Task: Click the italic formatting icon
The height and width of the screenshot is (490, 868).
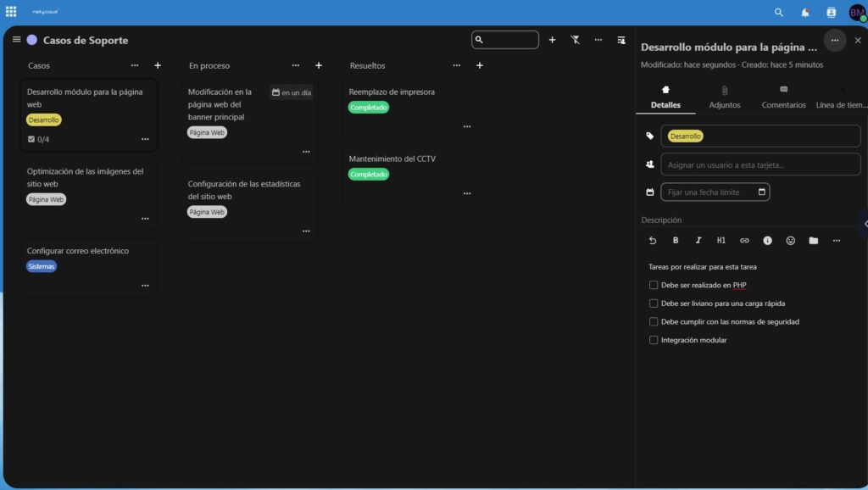Action: point(698,240)
